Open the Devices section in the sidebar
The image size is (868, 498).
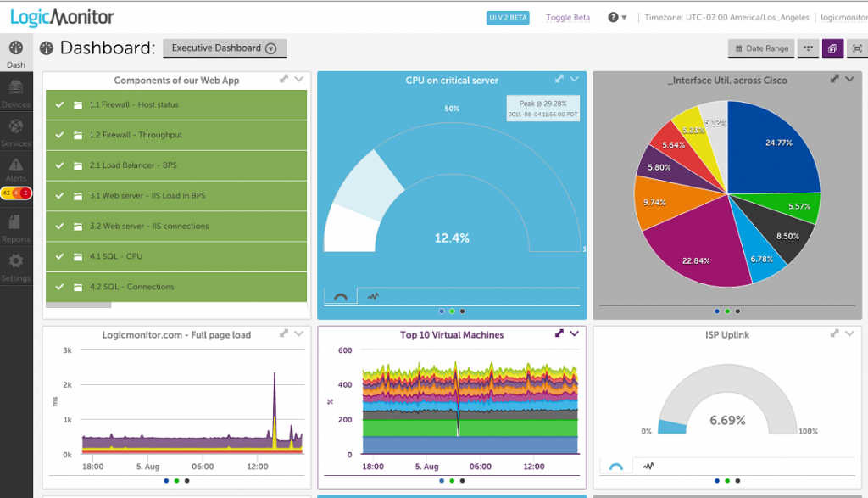[x=15, y=91]
